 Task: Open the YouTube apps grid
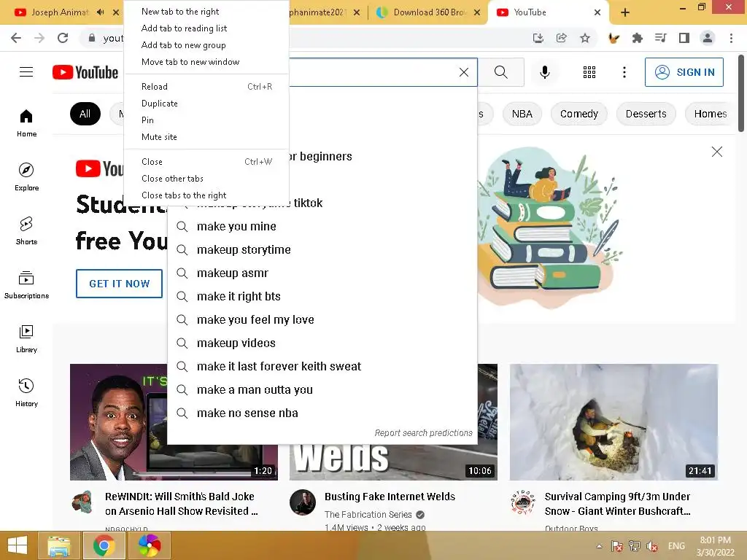pos(589,72)
